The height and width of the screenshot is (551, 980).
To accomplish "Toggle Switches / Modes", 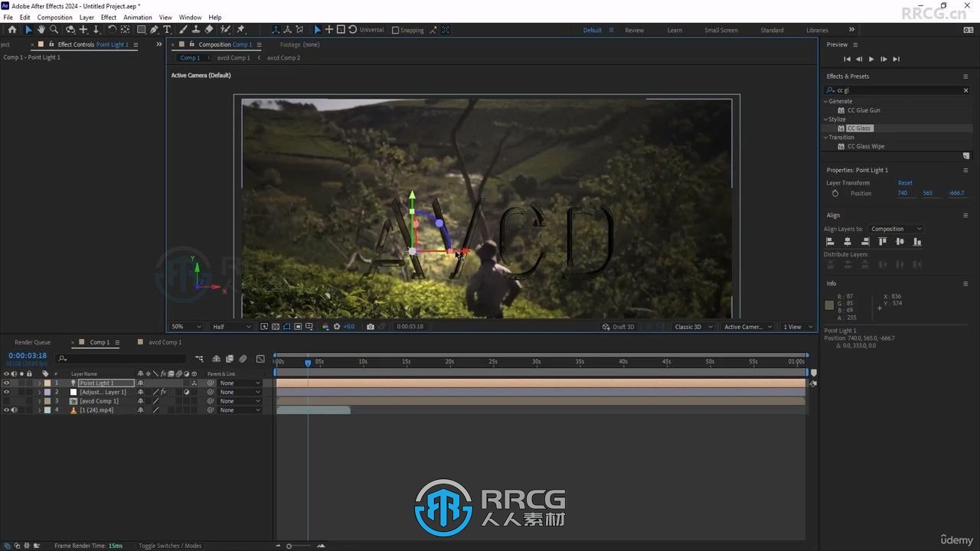I will [x=170, y=546].
